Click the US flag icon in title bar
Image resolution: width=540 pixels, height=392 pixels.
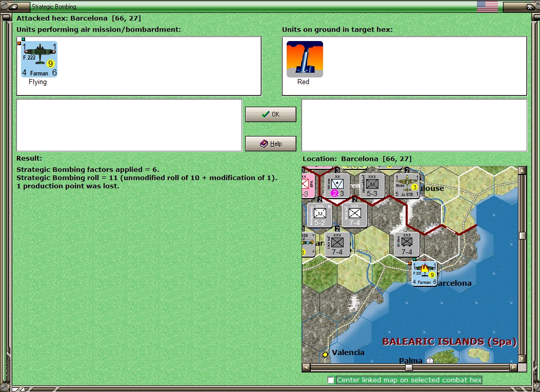(487, 6)
